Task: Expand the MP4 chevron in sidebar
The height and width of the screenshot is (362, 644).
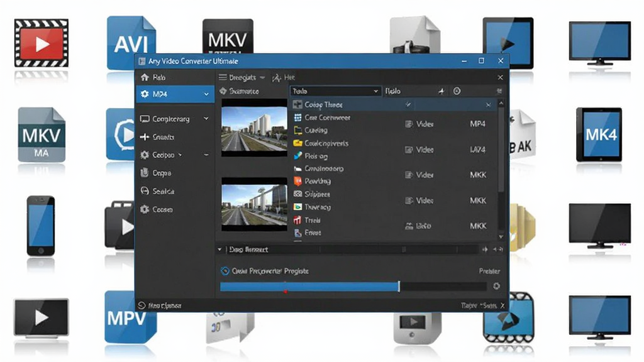Action: coord(206,94)
